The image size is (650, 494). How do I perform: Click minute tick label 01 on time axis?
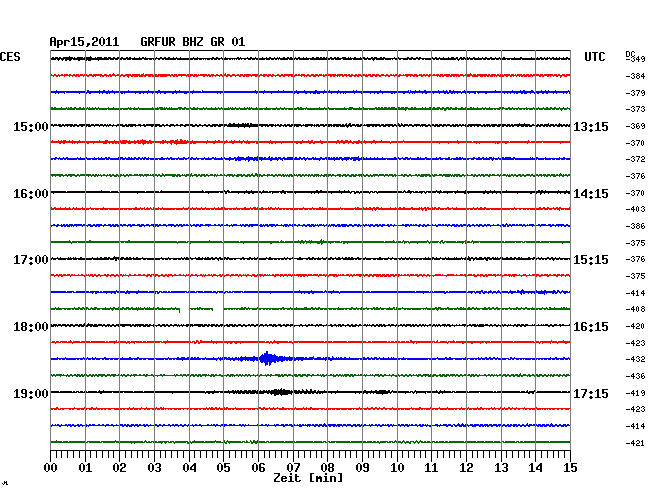85,468
